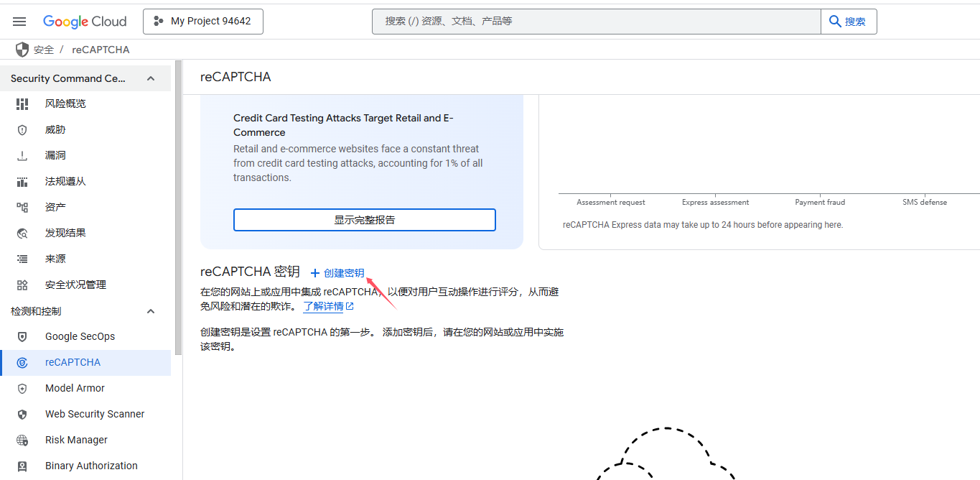Click the 威胁 shield icon

pos(22,129)
